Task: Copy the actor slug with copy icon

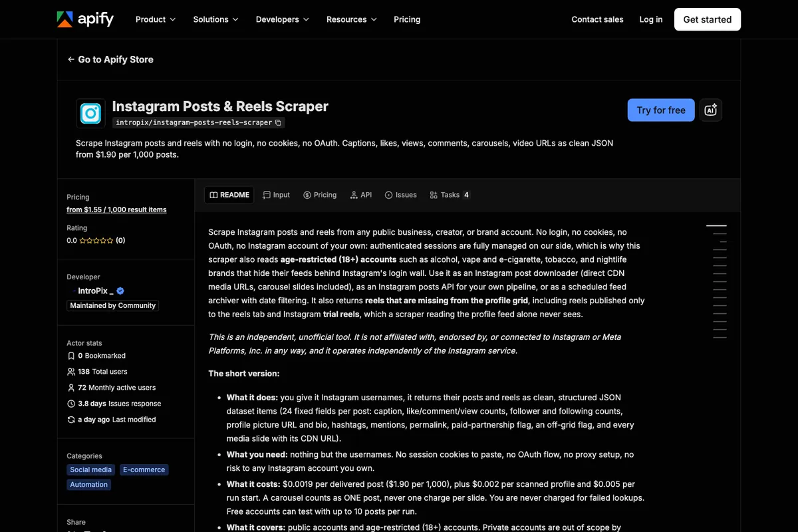Action: [279, 122]
